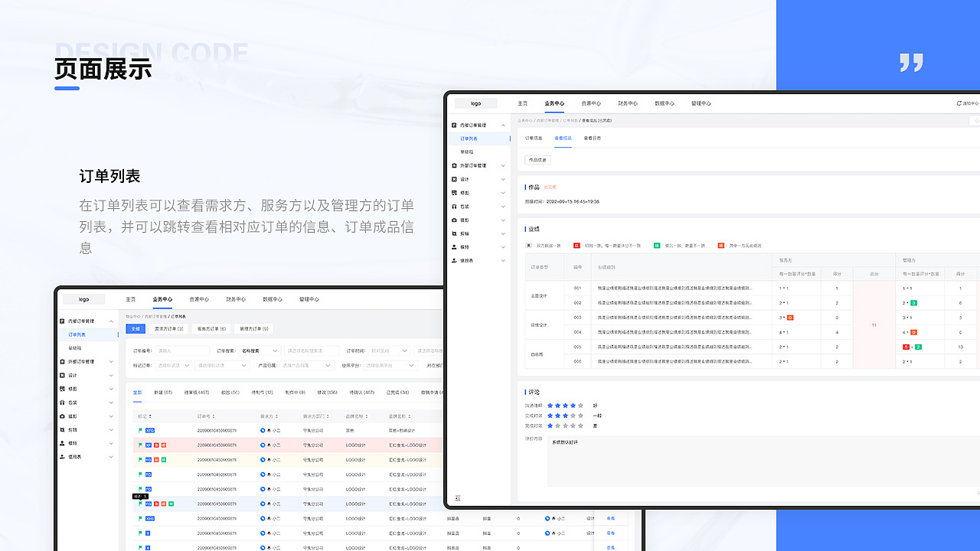The width and height of the screenshot is (980, 551).
Task: Sort the table by the 订单号 column arrows
Action: point(214,416)
